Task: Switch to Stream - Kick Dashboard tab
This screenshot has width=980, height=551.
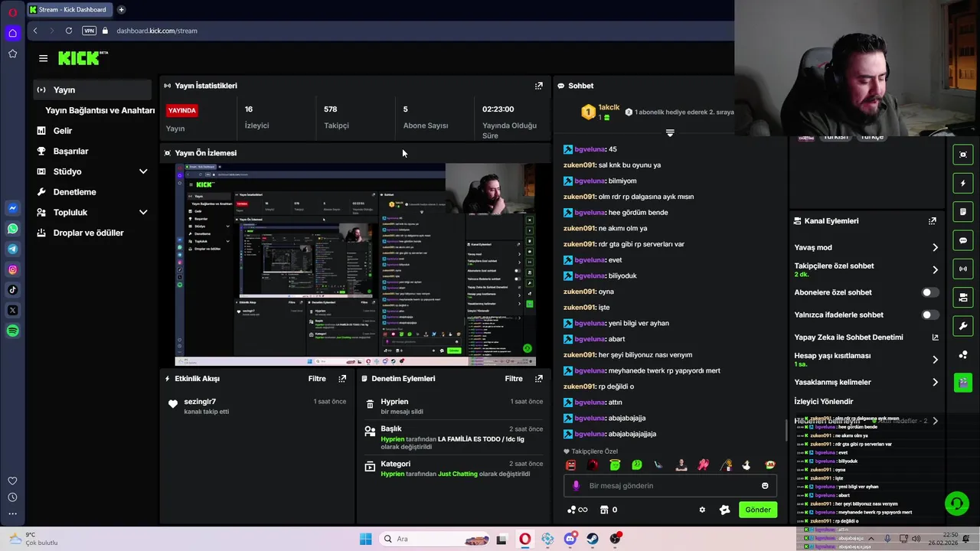Action: click(x=69, y=10)
